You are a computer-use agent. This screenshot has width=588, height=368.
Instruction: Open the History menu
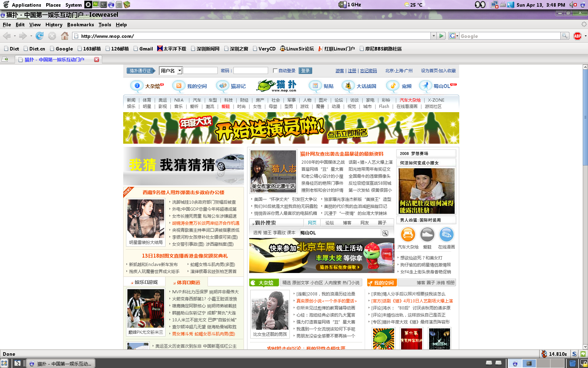click(54, 25)
